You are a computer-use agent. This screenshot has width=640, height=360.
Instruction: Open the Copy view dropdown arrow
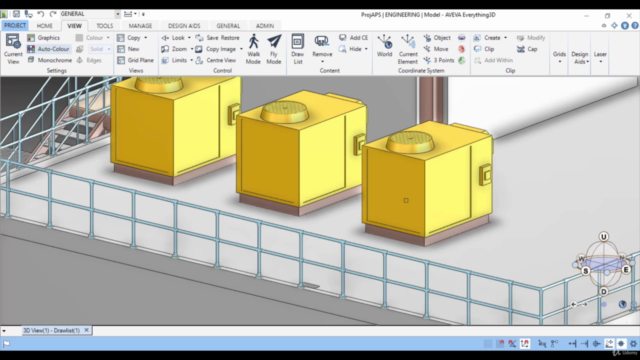(x=146, y=38)
